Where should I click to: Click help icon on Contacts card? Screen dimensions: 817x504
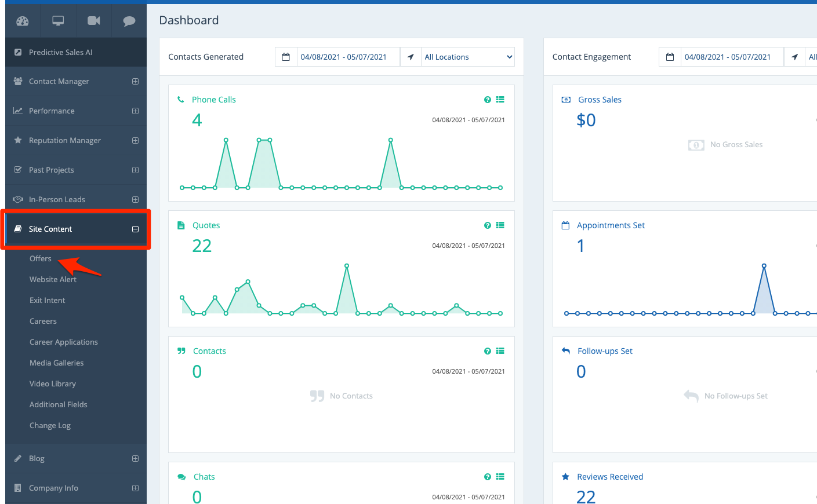[x=487, y=351]
